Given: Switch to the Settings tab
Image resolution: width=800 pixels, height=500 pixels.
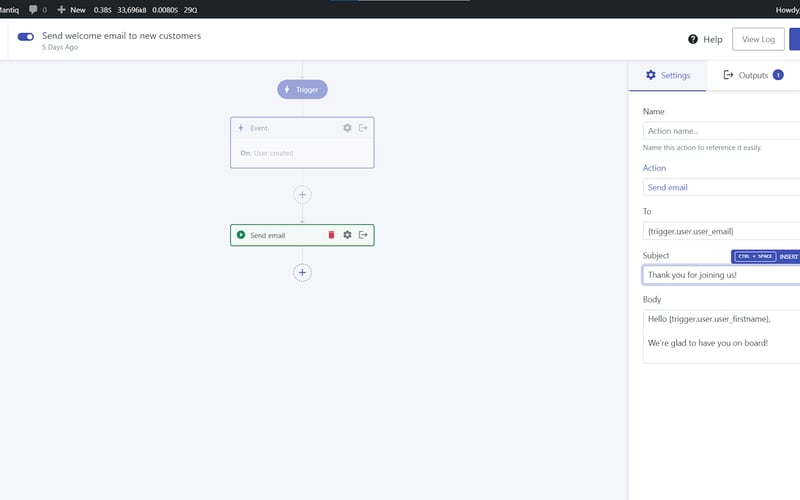Looking at the screenshot, I should coord(667,76).
